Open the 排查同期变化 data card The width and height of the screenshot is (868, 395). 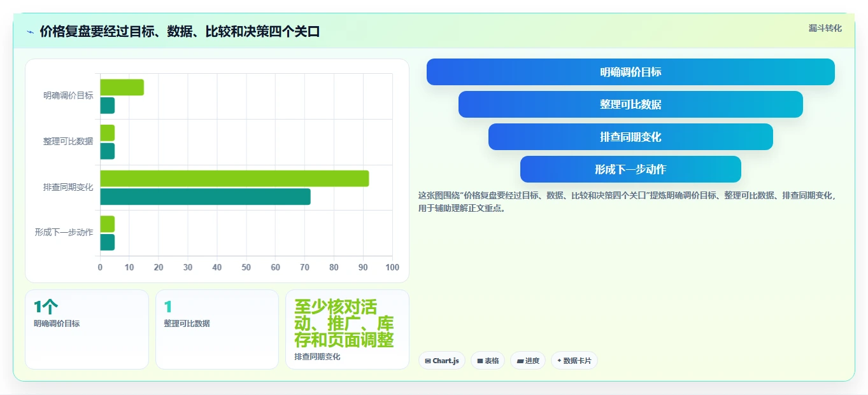(x=347, y=329)
